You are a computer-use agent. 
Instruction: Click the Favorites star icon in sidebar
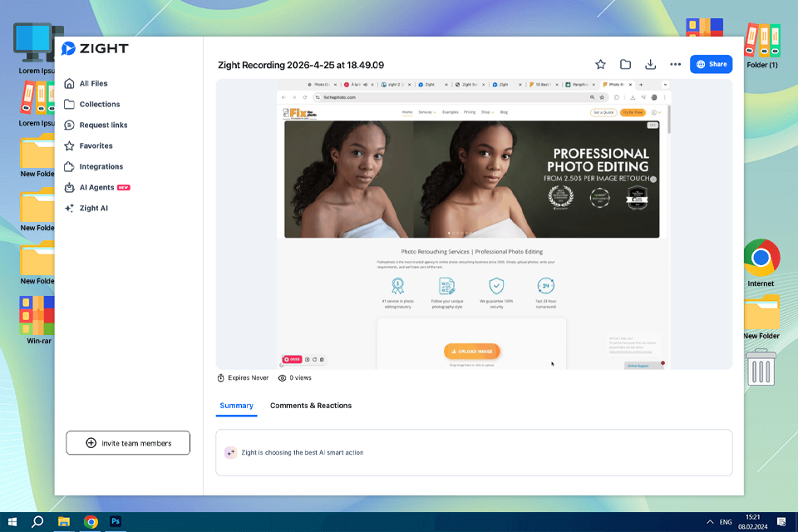pyautogui.click(x=69, y=146)
